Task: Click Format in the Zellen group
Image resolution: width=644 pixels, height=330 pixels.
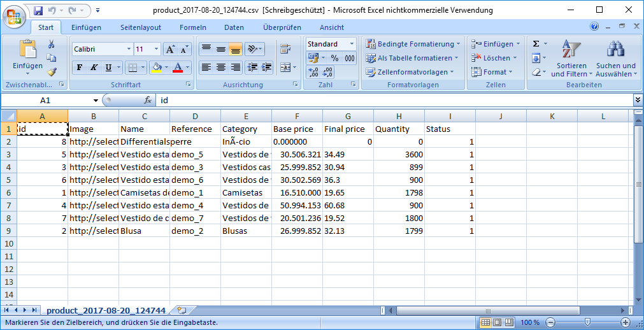Action: [x=492, y=72]
